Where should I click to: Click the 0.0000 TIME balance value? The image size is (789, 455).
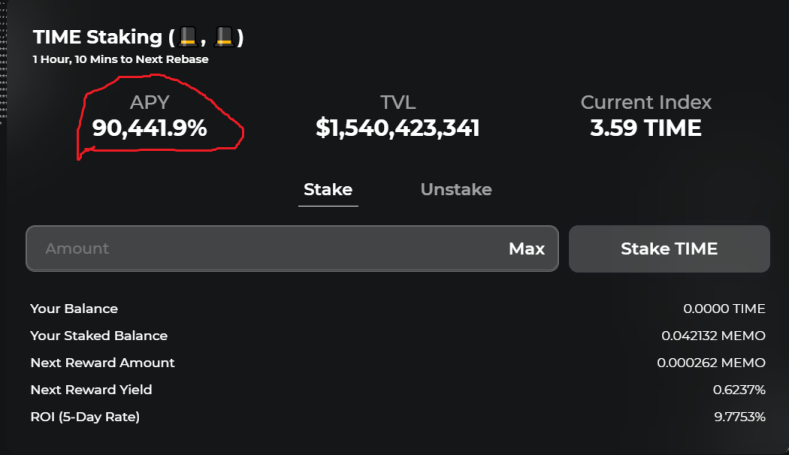coord(724,309)
